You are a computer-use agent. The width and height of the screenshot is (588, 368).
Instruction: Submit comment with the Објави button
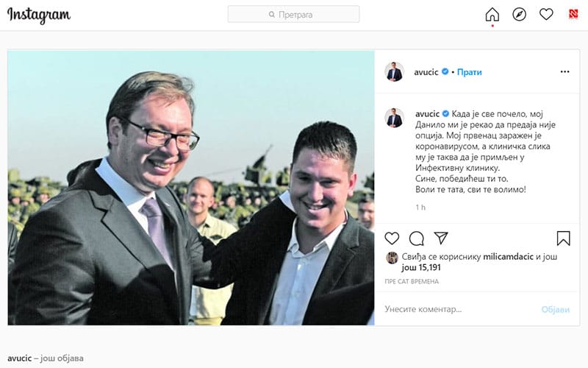[x=556, y=309]
